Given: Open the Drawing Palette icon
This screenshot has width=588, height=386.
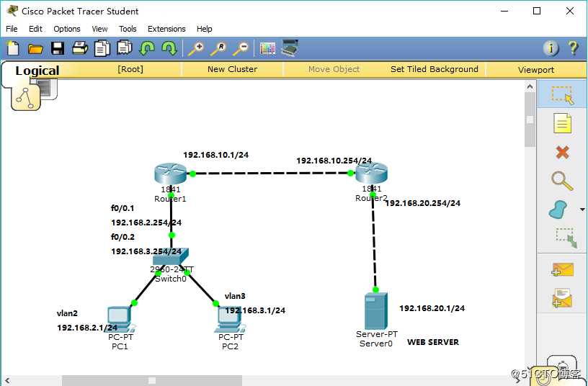Looking at the screenshot, I should (x=267, y=49).
